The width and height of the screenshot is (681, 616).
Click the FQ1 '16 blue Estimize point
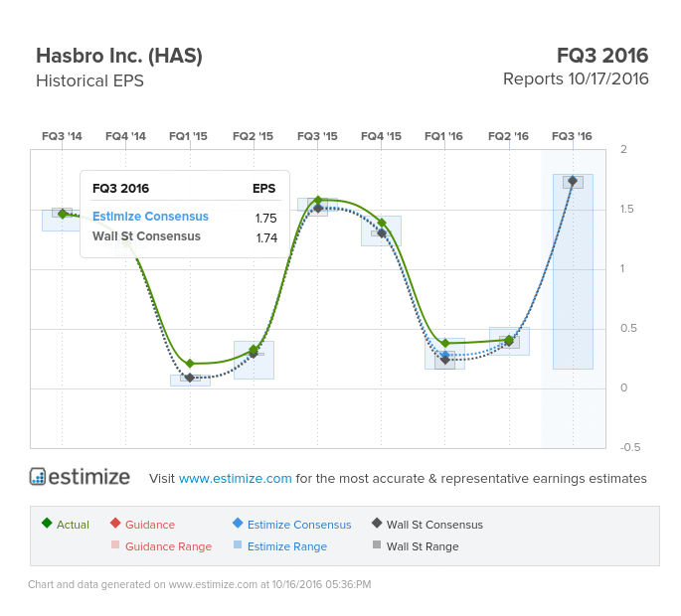[x=445, y=355]
